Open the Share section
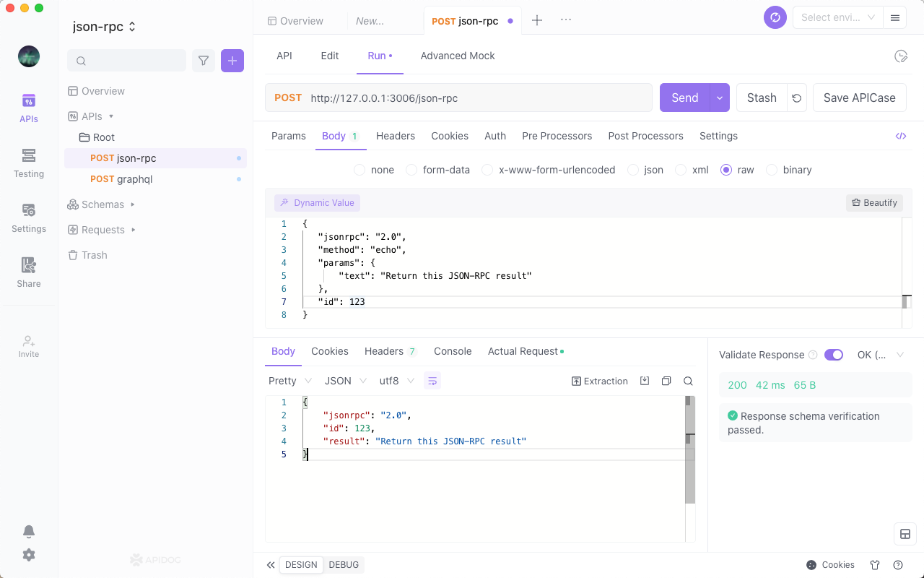The width and height of the screenshot is (924, 578). coord(29,273)
